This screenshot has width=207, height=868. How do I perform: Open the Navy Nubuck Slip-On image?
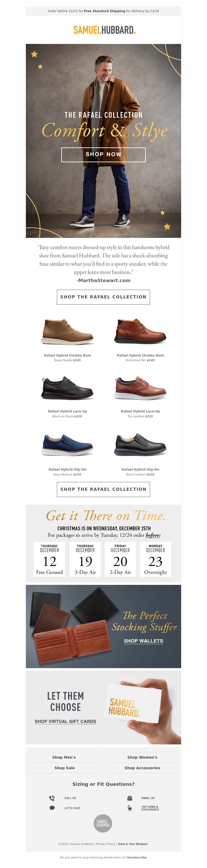pyautogui.click(x=68, y=445)
